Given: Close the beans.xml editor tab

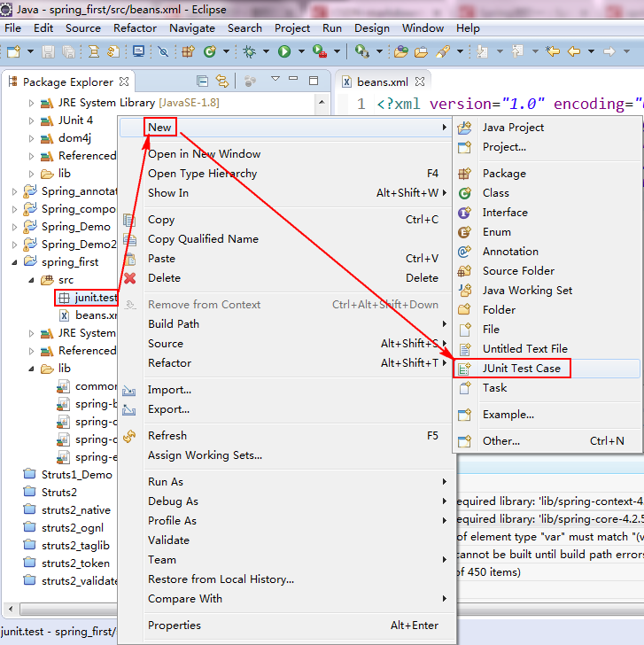Looking at the screenshot, I should click(420, 82).
